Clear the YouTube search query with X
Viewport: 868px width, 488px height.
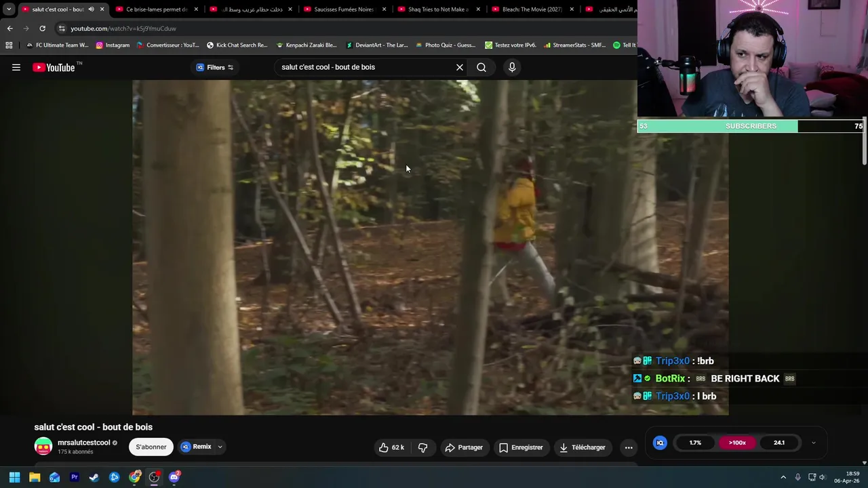click(460, 67)
